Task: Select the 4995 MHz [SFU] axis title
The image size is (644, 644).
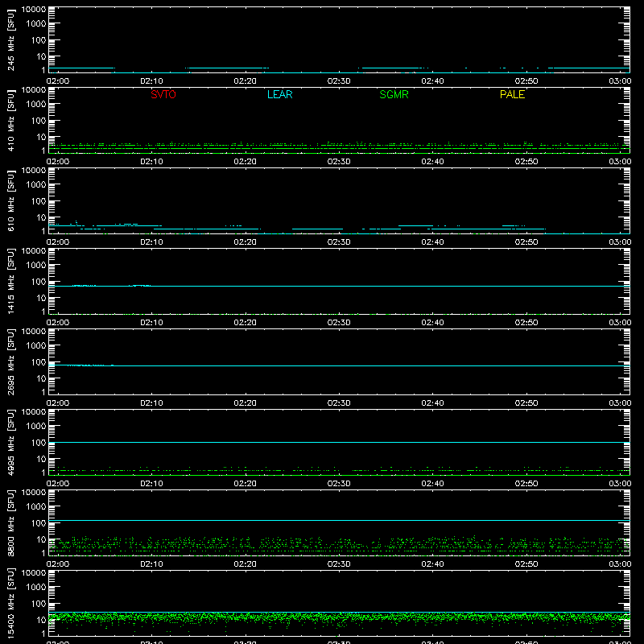Action: (10, 442)
